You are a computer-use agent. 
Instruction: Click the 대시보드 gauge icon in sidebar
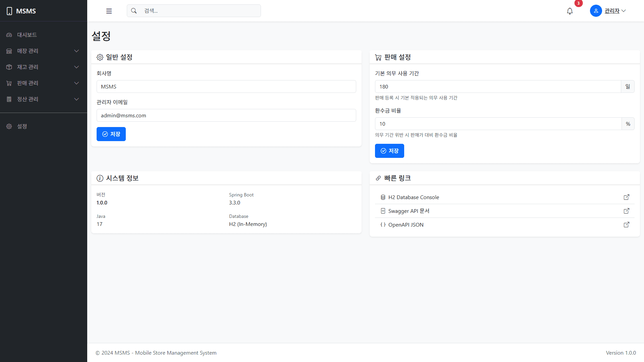[x=9, y=35]
